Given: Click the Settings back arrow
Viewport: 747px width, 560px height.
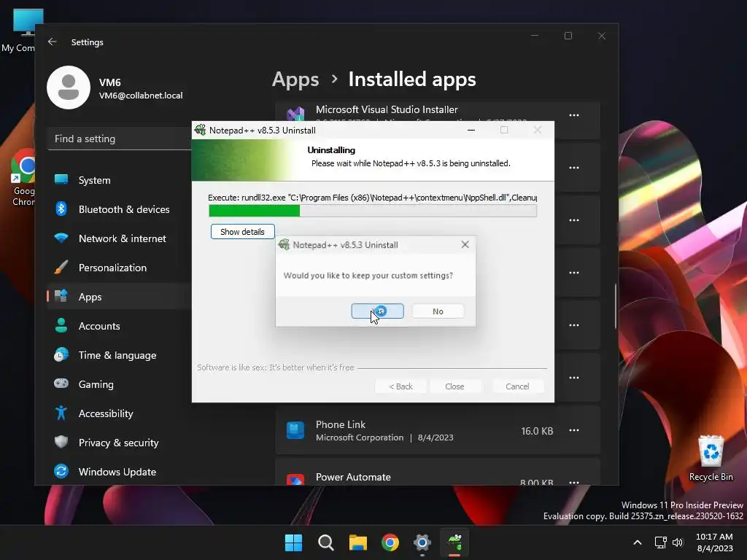Looking at the screenshot, I should click(53, 42).
